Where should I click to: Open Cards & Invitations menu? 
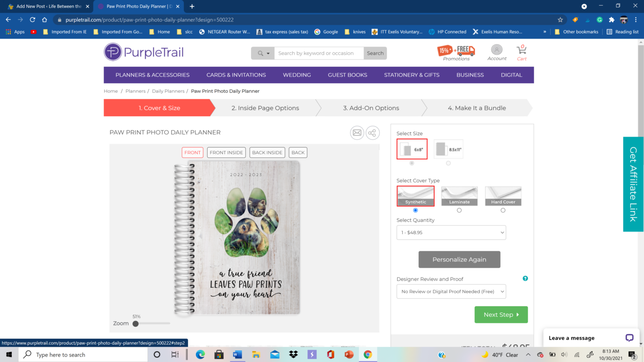coord(236,75)
